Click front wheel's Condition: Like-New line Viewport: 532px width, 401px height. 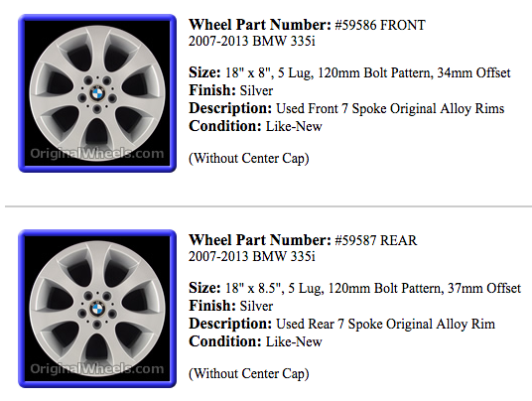(x=255, y=126)
